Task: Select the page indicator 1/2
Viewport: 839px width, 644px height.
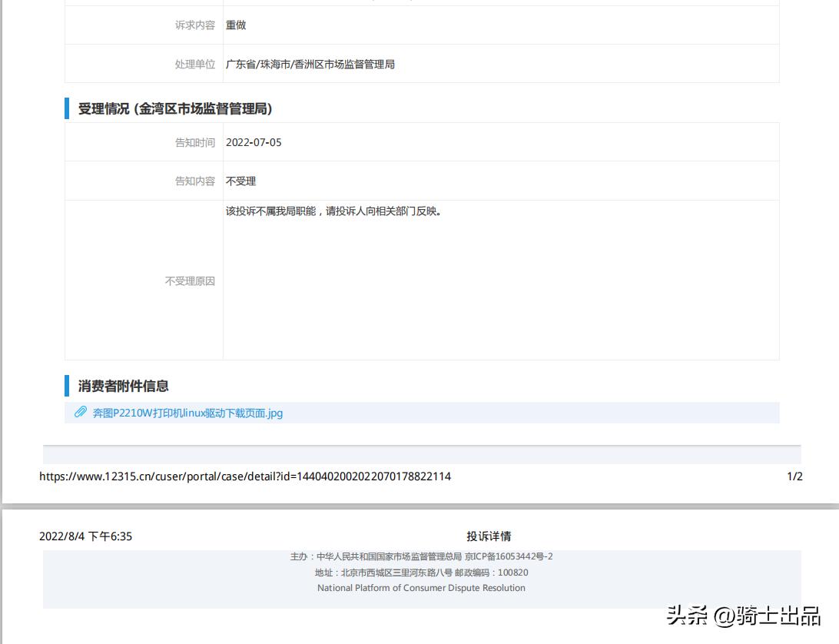Action: 793,476
